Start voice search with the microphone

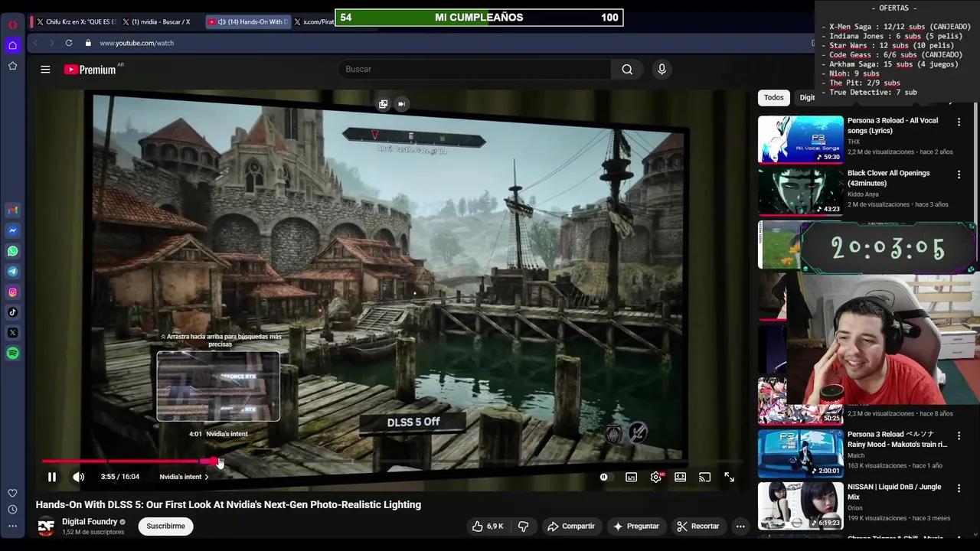pos(662,69)
